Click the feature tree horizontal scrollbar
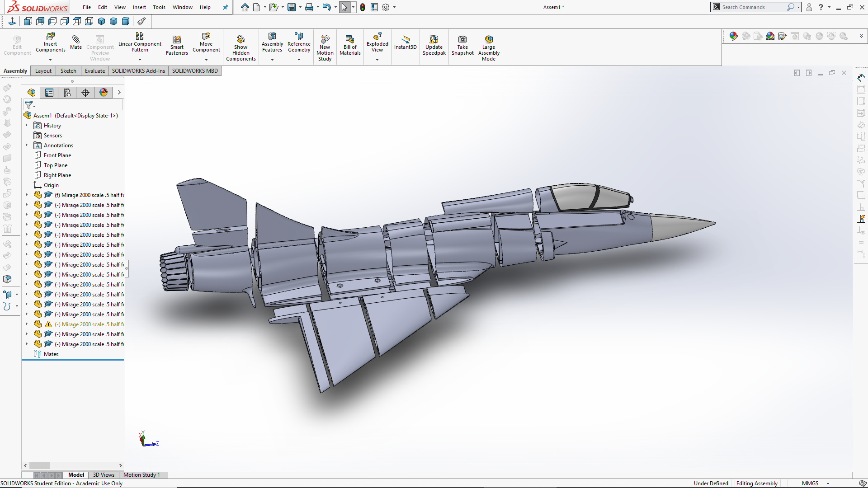The image size is (868, 488). pyautogui.click(x=40, y=465)
